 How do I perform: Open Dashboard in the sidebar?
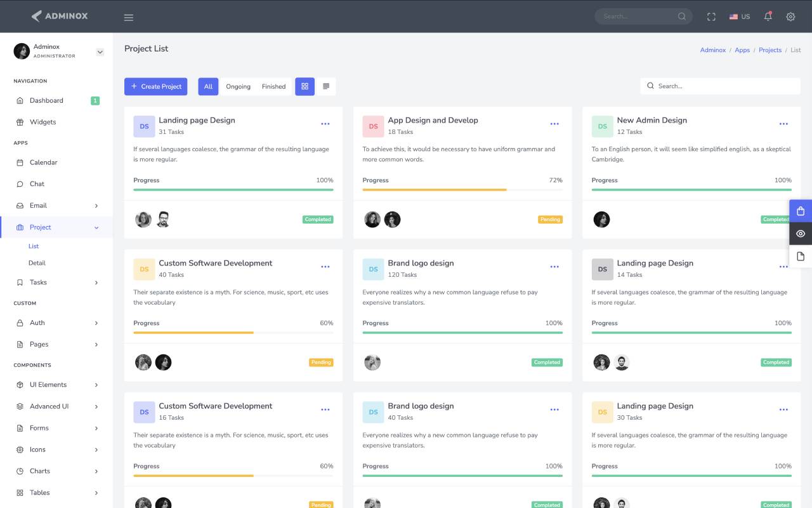(x=56, y=100)
